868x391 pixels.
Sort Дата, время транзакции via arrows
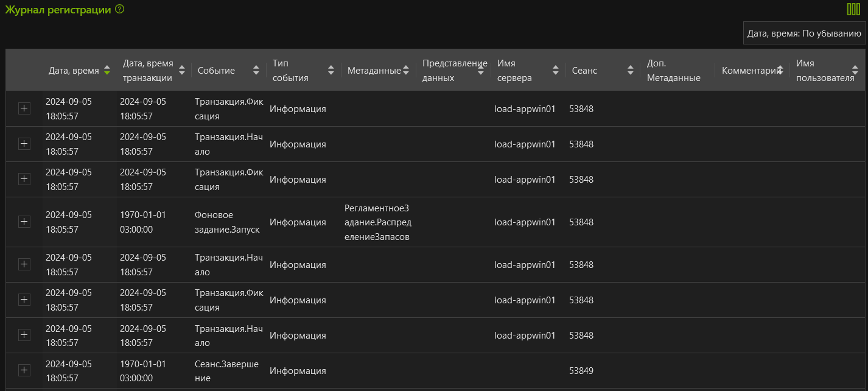[x=181, y=70]
